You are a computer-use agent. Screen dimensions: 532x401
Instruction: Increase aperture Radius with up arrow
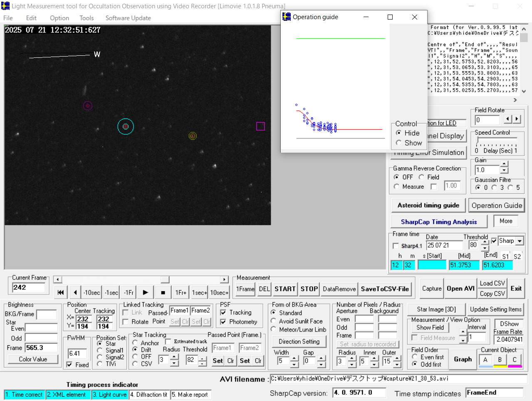(x=352, y=358)
